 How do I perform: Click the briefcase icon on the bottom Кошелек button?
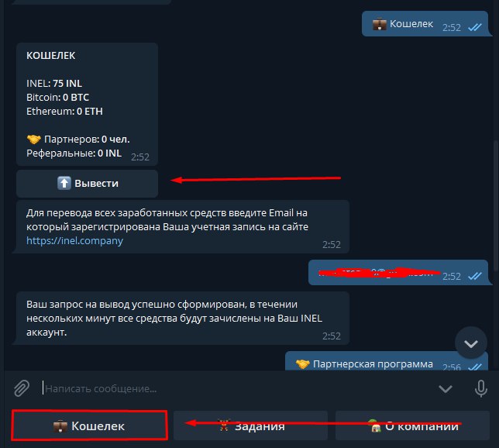point(60,426)
